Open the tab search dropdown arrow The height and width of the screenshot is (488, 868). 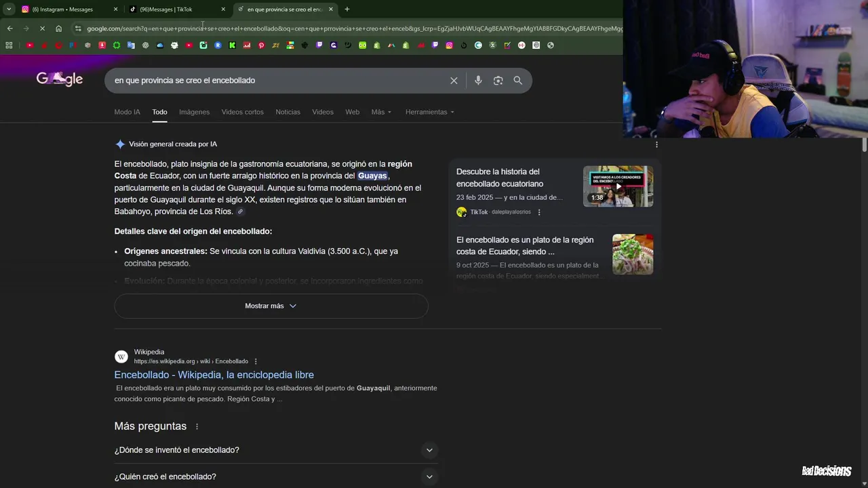click(9, 9)
